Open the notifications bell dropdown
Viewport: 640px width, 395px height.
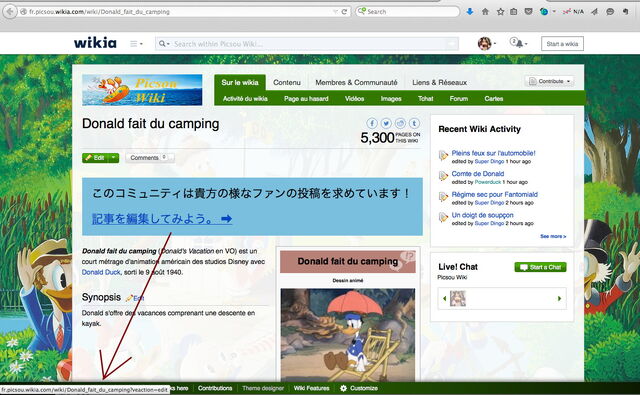(x=518, y=43)
